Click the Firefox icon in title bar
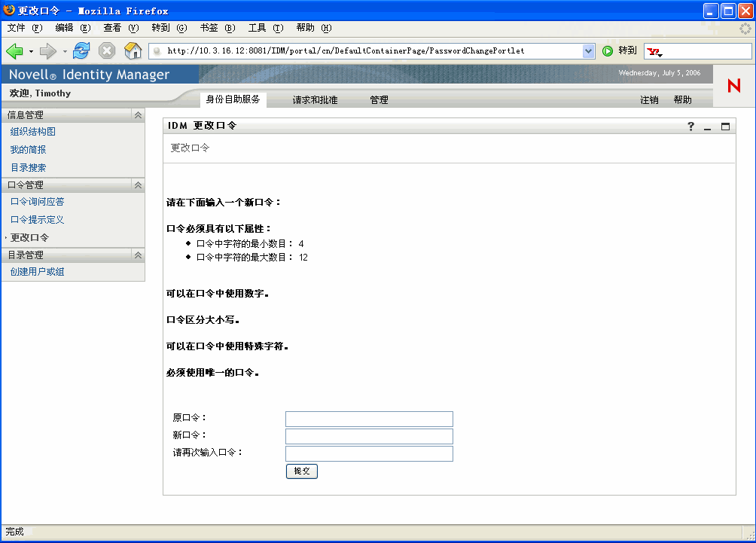756x543 pixels. 9,10
